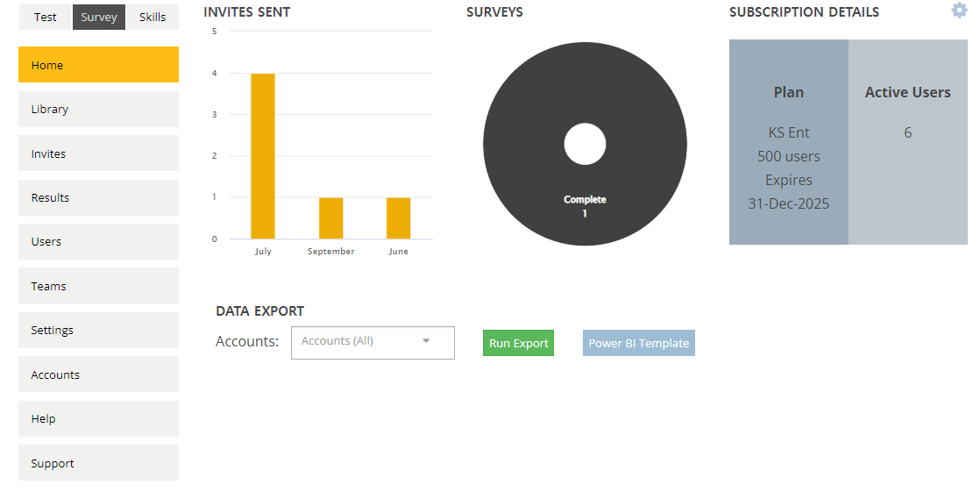Select the Survey tab
980x499 pixels.
[x=99, y=17]
